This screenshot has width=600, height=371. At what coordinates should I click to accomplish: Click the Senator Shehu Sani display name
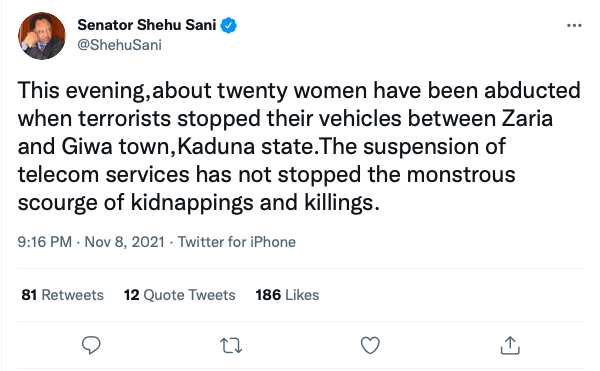click(147, 25)
